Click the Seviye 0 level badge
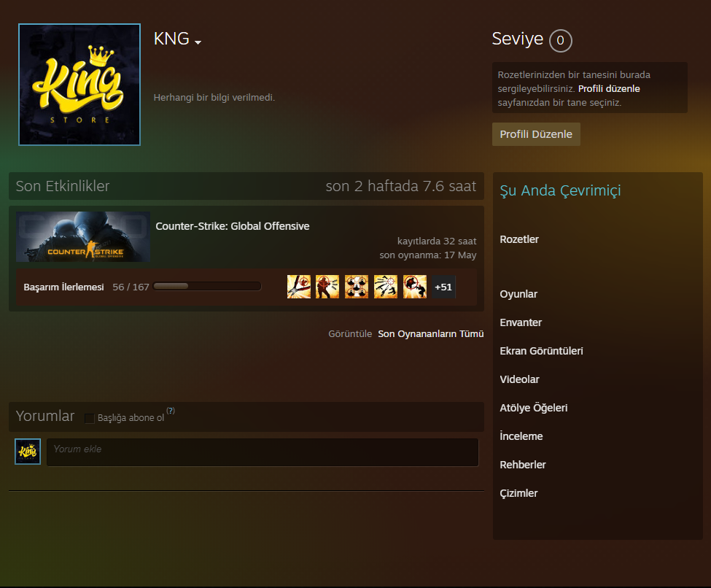 tap(561, 40)
